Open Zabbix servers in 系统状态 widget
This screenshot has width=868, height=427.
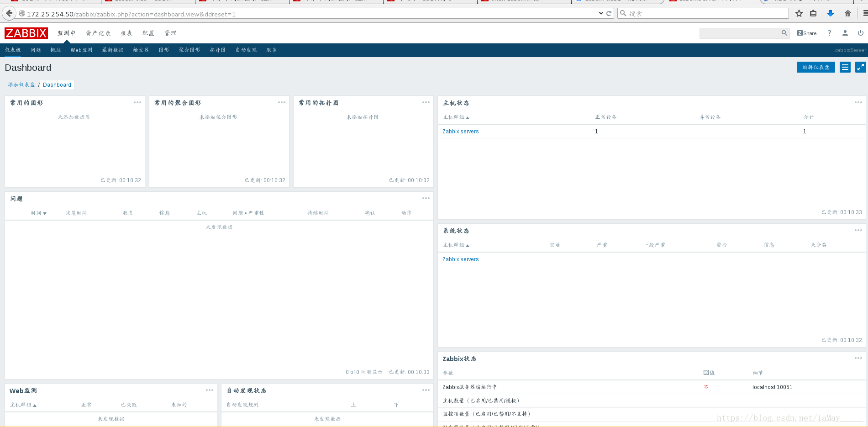coord(461,259)
